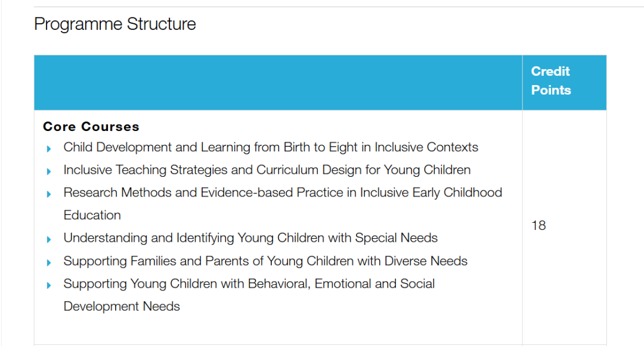
Task: Click the arrow bullet beside Child Development course
Action: click(x=49, y=148)
